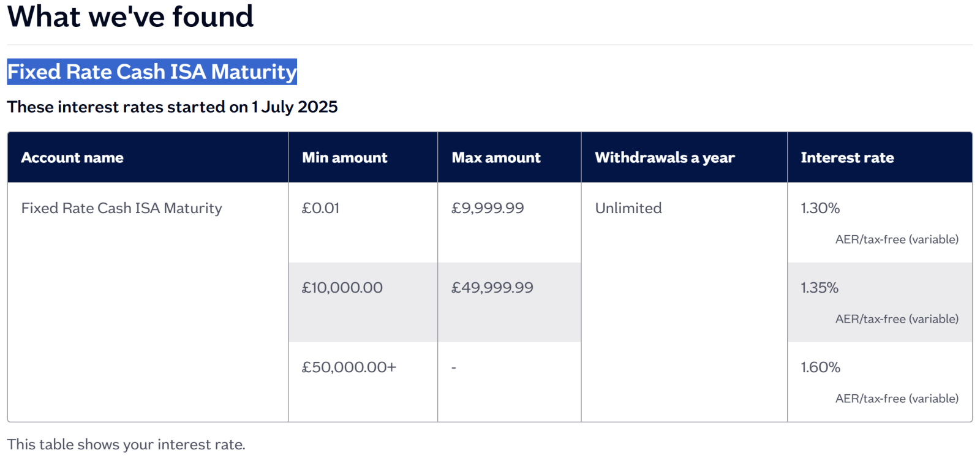Click AER/tax-free (variable) under 1.60%
The height and width of the screenshot is (461, 980).
[x=897, y=399]
